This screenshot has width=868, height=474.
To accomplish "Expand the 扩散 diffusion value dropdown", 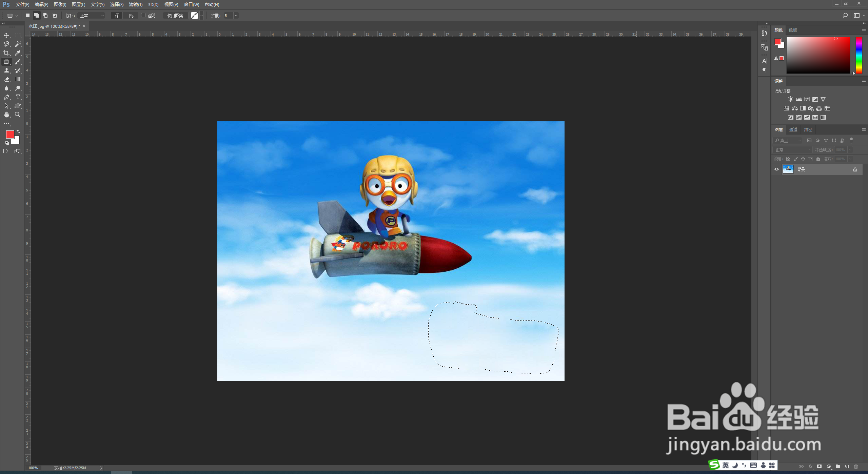I will click(236, 16).
